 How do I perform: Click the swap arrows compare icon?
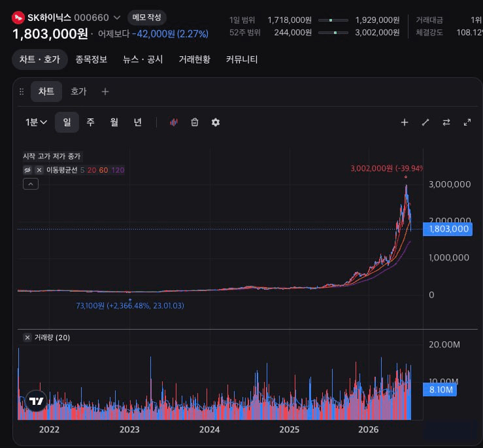446,122
